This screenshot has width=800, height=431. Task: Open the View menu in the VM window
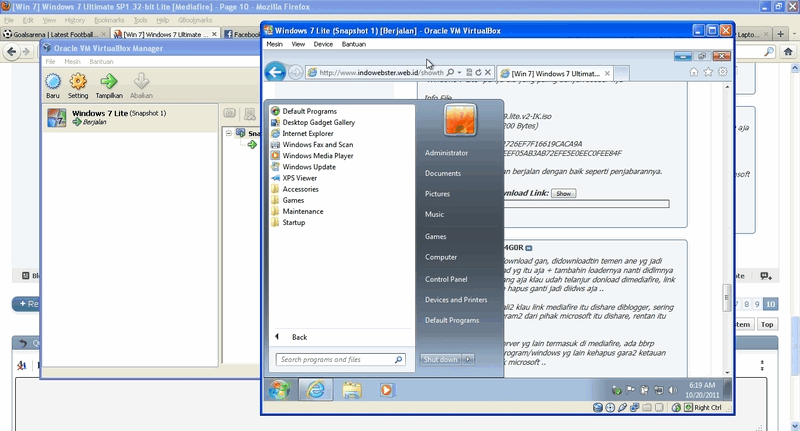(x=298, y=44)
